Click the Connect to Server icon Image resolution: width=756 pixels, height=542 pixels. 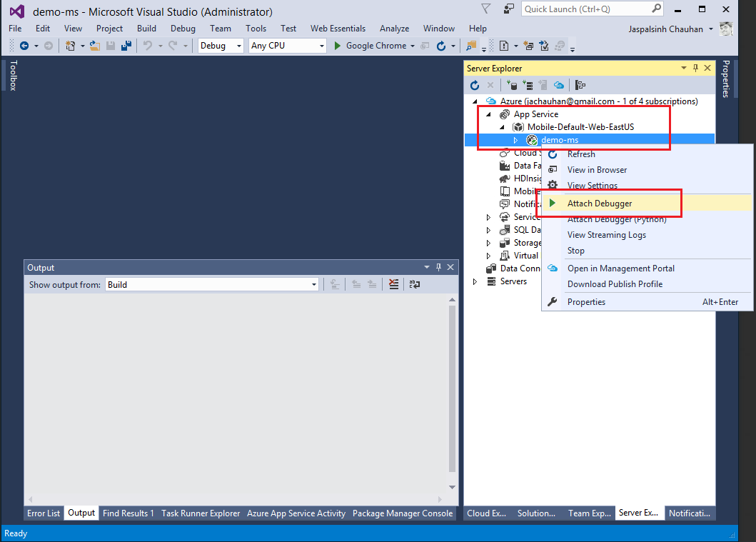pyautogui.click(x=528, y=86)
